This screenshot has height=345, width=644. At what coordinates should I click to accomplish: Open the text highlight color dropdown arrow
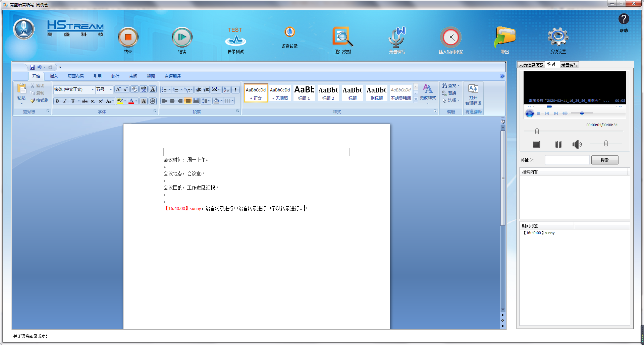[x=125, y=101]
